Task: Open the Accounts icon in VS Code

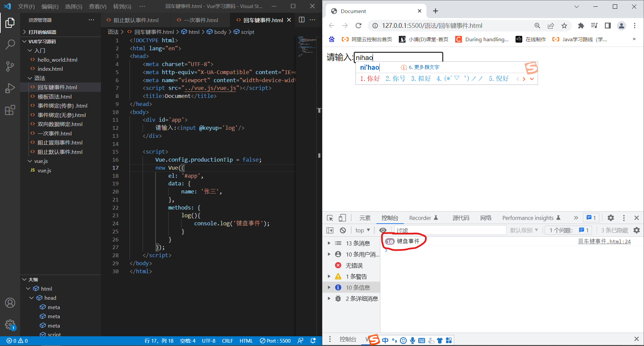Action: (10, 303)
